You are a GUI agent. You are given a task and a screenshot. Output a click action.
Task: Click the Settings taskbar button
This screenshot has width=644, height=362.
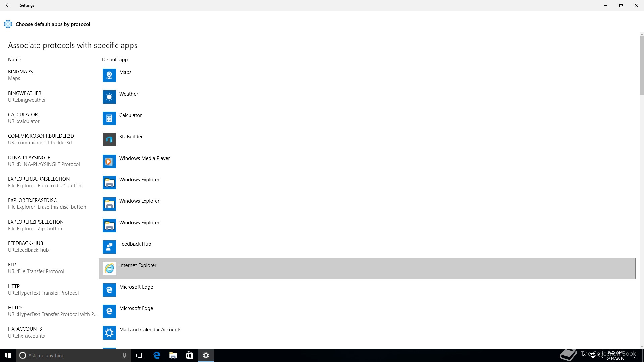click(206, 355)
